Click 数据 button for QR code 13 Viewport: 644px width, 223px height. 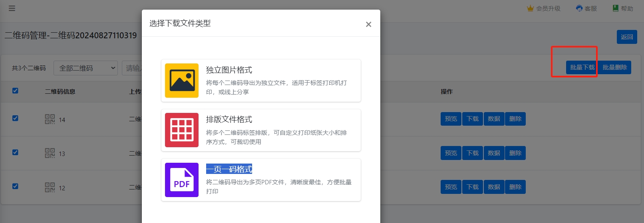click(x=494, y=153)
